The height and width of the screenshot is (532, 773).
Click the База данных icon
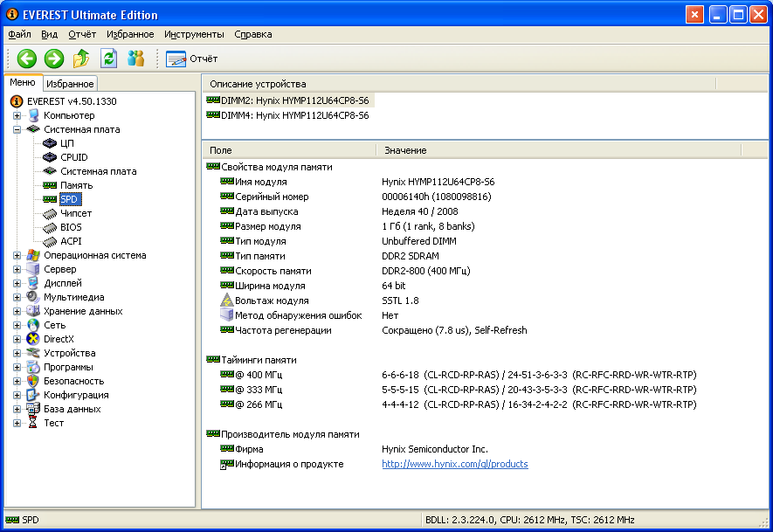[x=33, y=409]
